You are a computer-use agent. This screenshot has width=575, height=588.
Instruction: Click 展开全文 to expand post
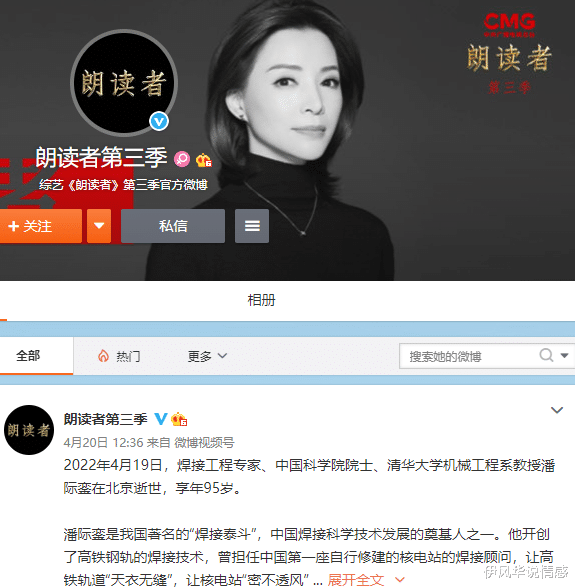[356, 580]
